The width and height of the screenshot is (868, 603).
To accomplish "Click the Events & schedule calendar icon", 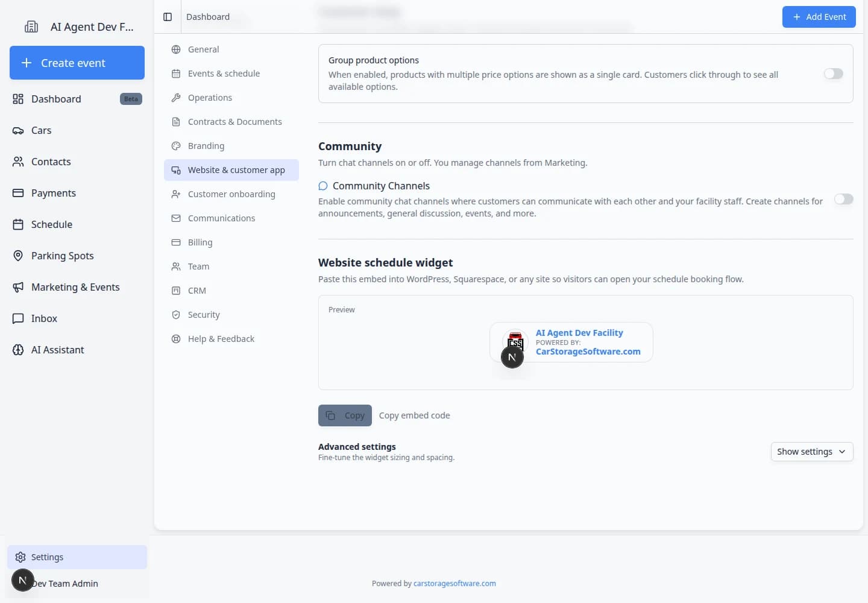I will [176, 74].
